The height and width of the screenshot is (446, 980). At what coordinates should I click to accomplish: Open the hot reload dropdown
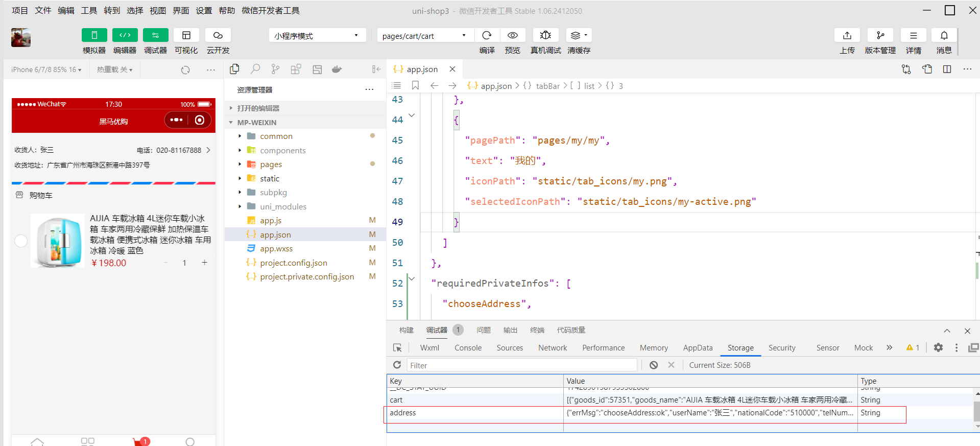[x=114, y=69]
